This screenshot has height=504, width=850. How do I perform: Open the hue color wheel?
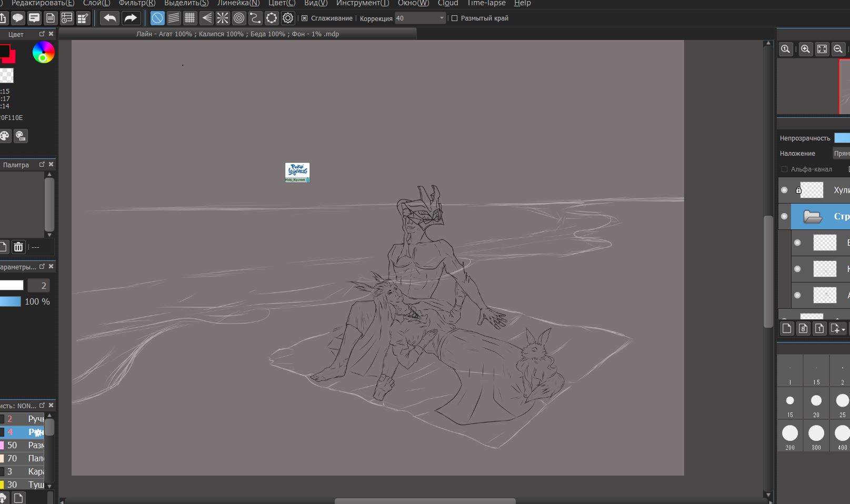click(43, 53)
